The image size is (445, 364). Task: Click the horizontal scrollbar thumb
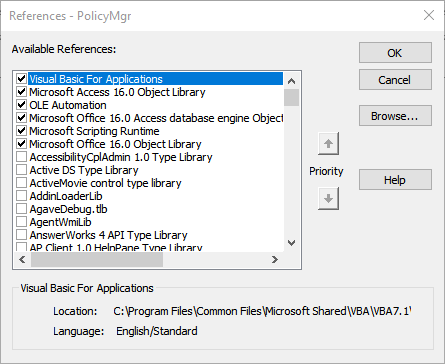point(97,259)
